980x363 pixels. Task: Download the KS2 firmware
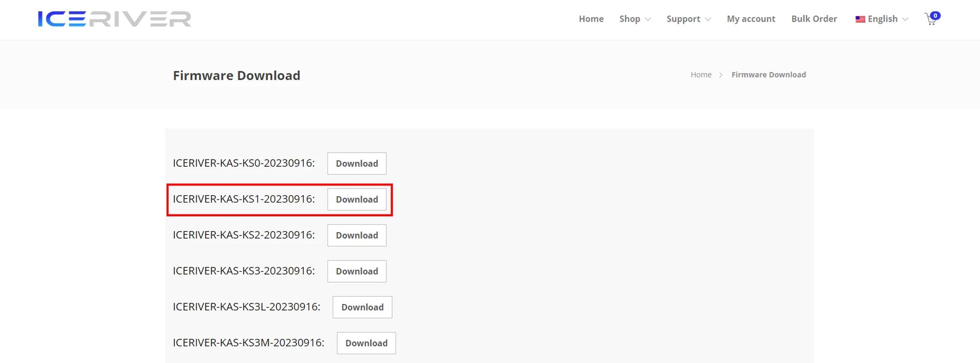click(357, 235)
